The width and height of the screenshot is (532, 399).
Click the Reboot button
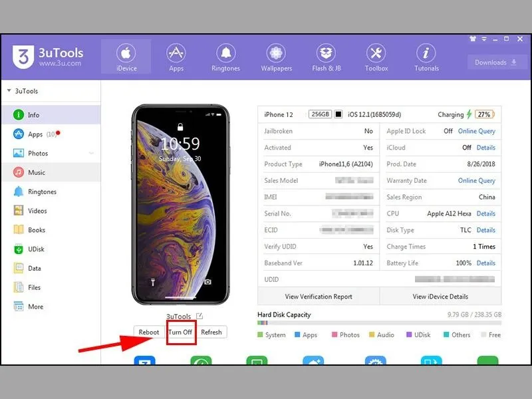pos(148,332)
